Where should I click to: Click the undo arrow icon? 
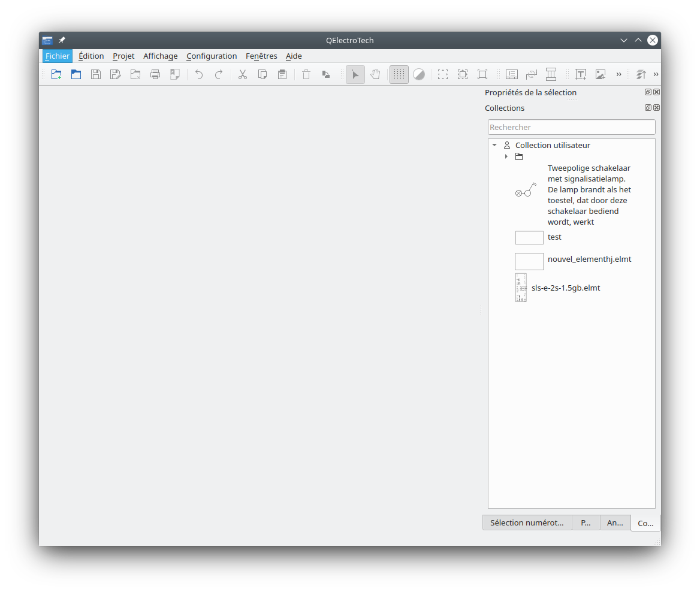(x=199, y=74)
